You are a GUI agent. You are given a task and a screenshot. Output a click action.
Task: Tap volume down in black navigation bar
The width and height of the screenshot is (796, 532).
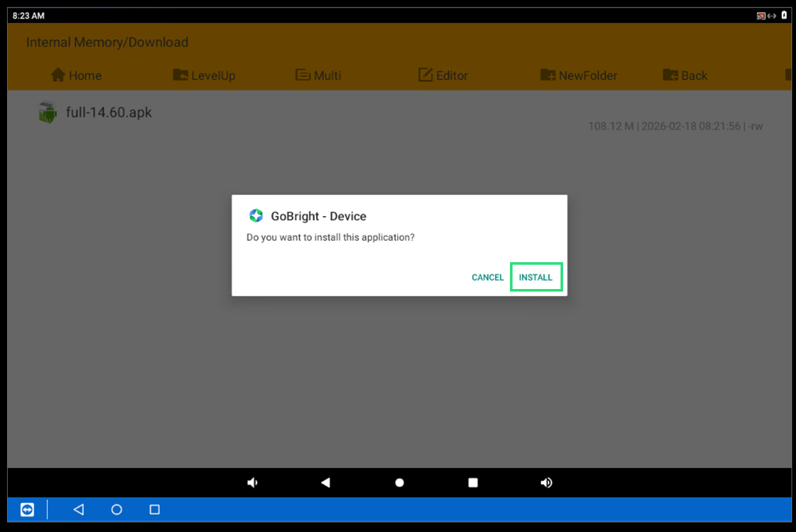[x=253, y=483]
